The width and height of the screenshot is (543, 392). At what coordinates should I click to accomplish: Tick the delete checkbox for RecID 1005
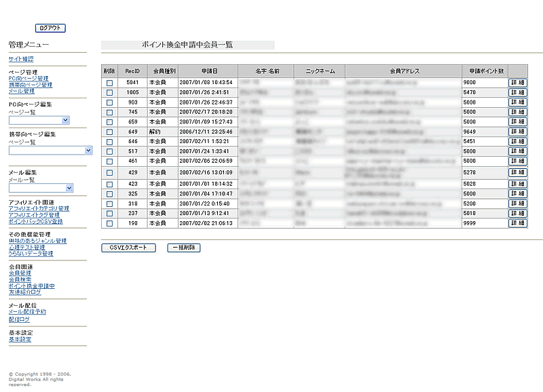[109, 93]
